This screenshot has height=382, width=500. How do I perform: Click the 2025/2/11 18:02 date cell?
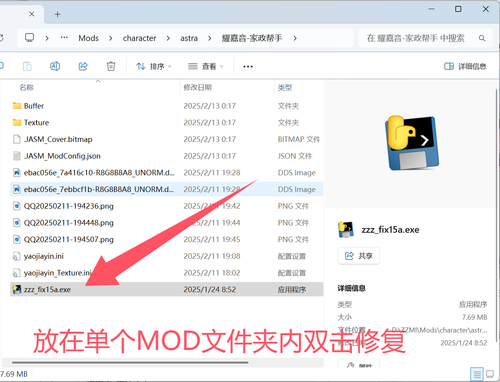pyautogui.click(x=212, y=273)
